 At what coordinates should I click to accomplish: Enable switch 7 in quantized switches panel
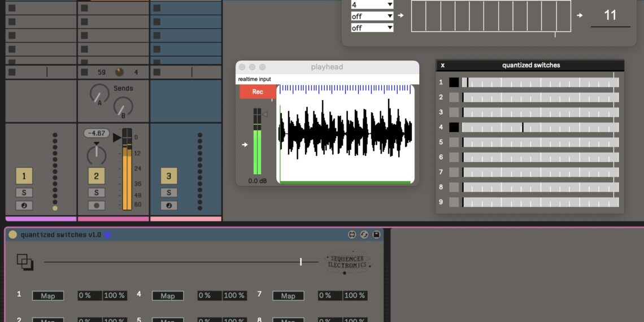click(454, 172)
